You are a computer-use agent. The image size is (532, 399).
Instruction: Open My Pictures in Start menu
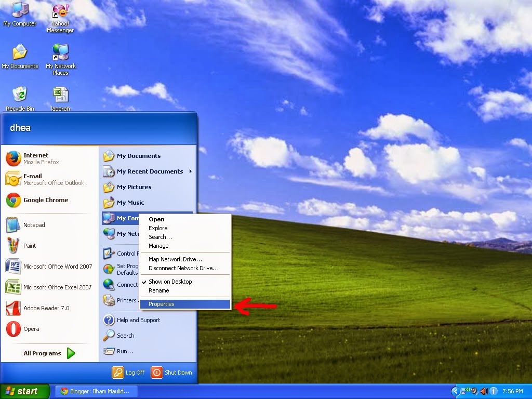[148, 187]
